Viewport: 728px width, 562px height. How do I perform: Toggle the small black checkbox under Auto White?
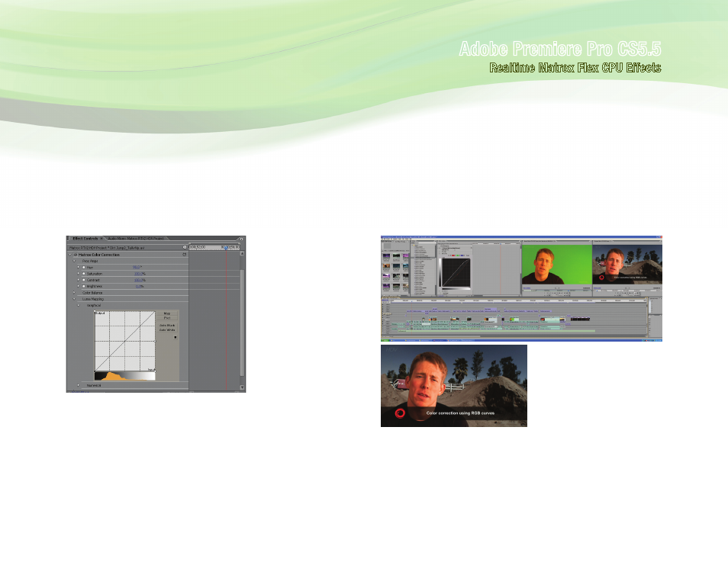coord(175,337)
